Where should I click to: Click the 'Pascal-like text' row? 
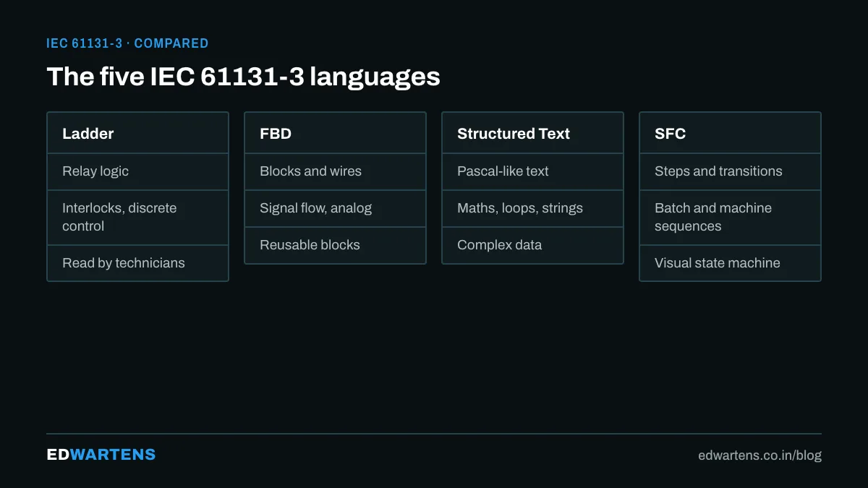tap(532, 171)
